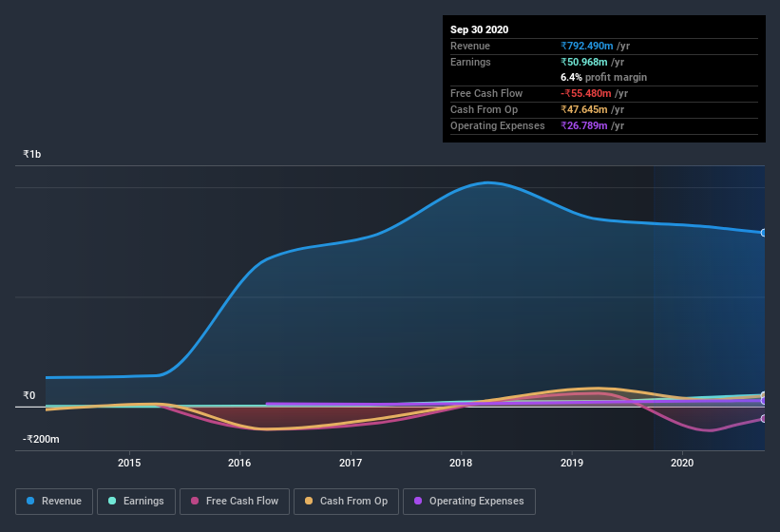Click the ₹1b y-axis label
780x532 pixels.
32,154
